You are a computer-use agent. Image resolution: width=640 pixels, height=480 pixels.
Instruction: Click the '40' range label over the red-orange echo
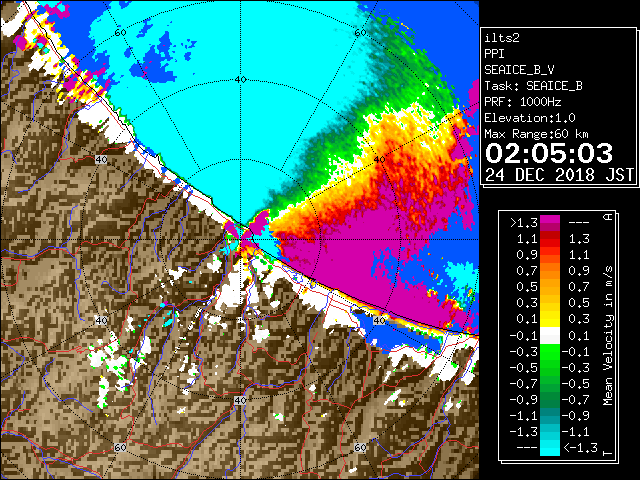[x=380, y=160]
